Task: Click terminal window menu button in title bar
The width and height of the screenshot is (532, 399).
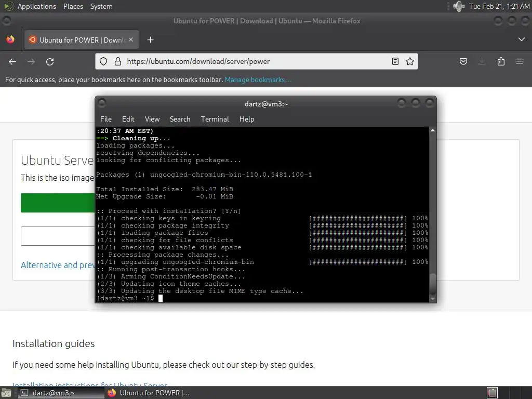Action: [102, 103]
